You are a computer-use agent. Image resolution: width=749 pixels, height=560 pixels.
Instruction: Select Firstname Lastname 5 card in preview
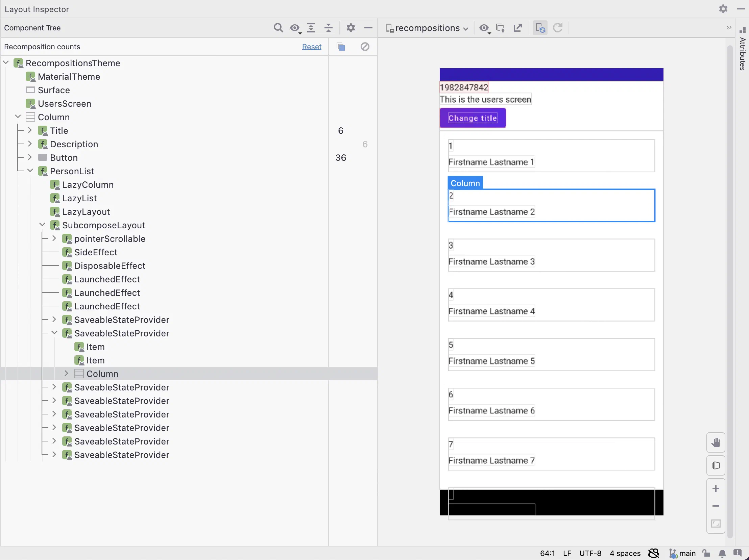click(551, 355)
